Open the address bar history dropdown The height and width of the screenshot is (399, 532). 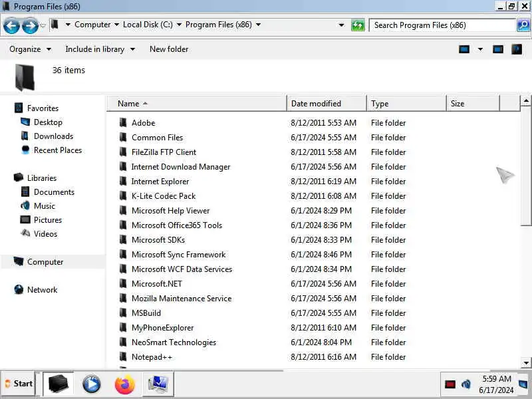[341, 25]
